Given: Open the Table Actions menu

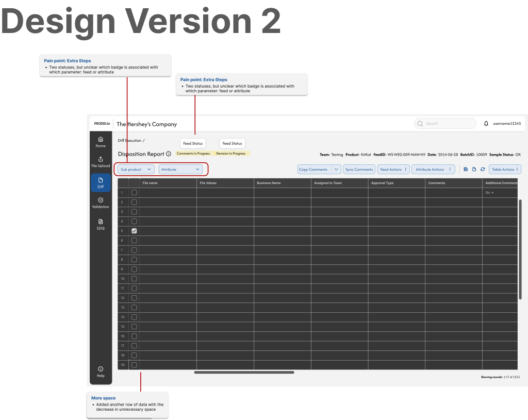Looking at the screenshot, I should click(505, 169).
